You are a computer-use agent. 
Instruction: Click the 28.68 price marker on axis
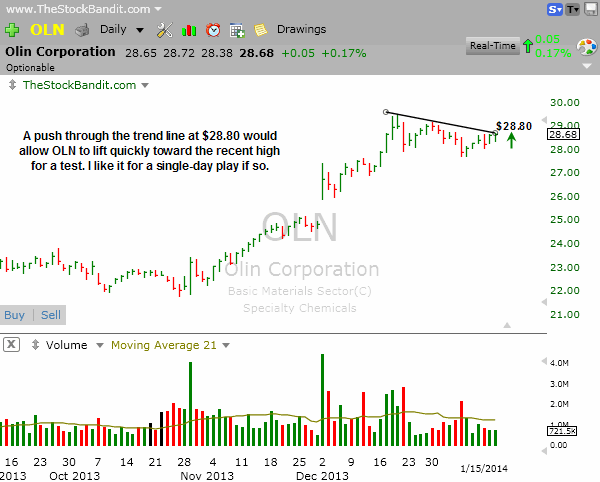tap(564, 135)
